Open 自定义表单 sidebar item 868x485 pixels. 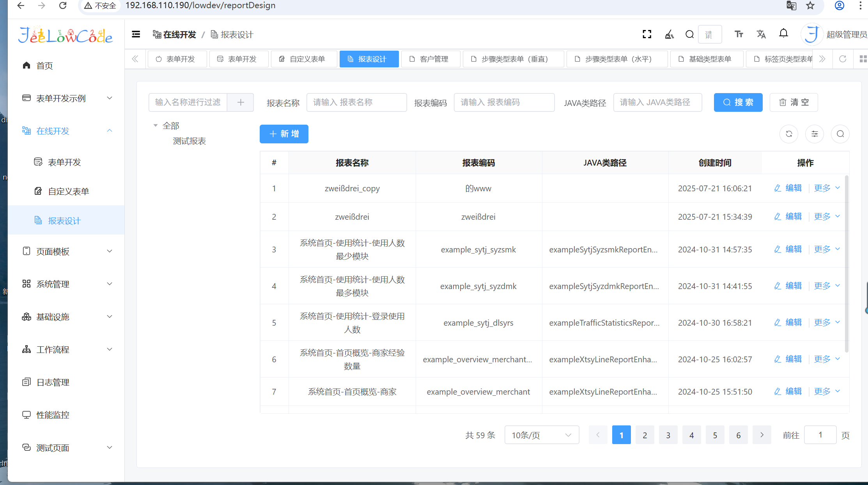(x=66, y=191)
